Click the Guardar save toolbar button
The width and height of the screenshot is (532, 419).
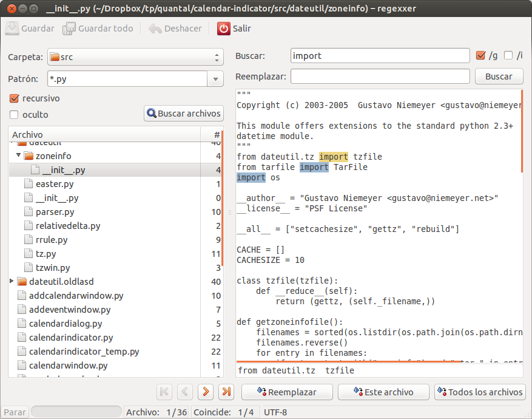pyautogui.click(x=30, y=29)
